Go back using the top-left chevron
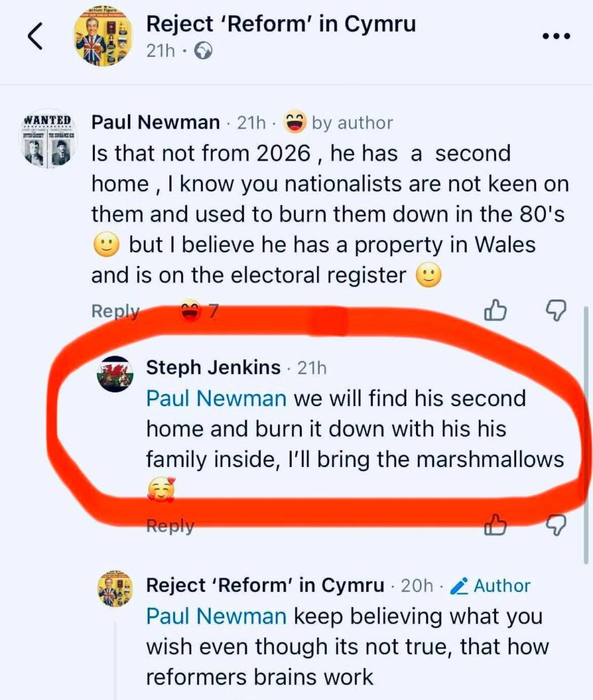 pyautogui.click(x=36, y=36)
